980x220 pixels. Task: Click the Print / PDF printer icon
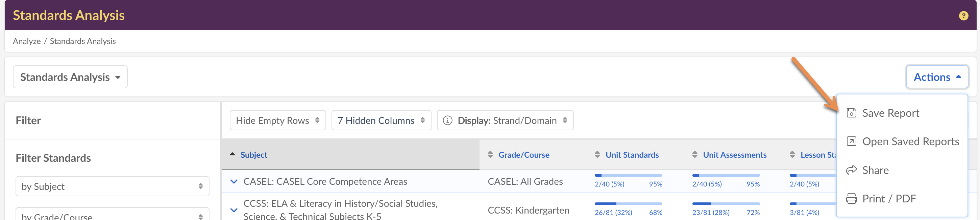tap(851, 199)
